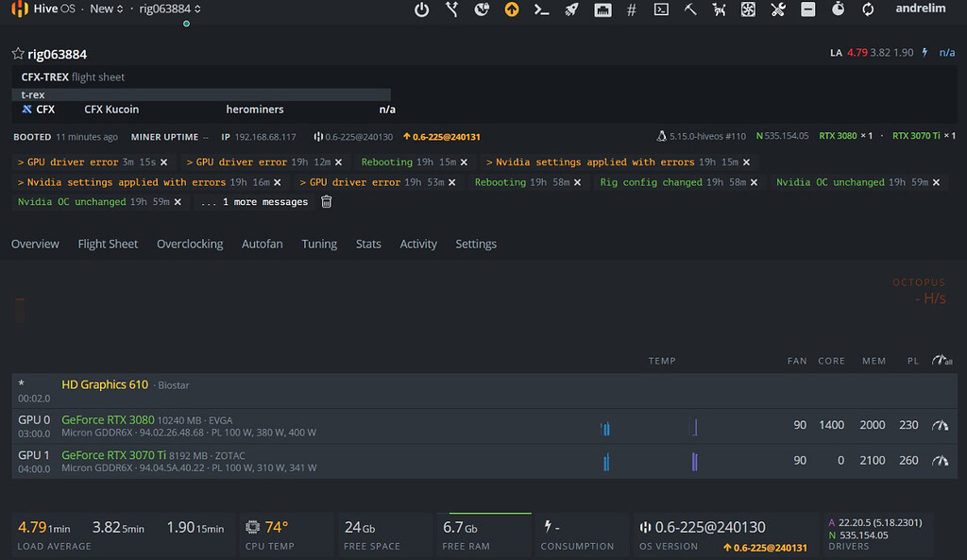Dismiss Nvidia settings errors 19h 15m message
The image size is (967, 560).
(746, 162)
